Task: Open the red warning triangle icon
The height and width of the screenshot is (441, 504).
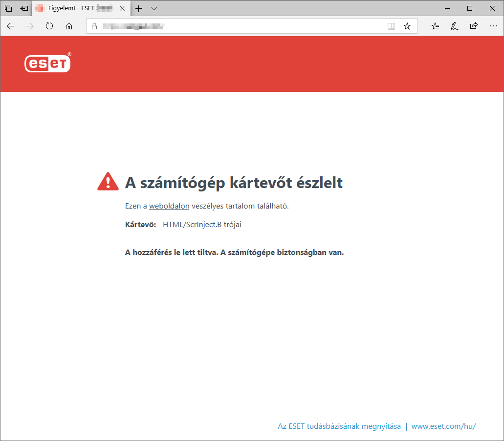Action: click(x=108, y=181)
